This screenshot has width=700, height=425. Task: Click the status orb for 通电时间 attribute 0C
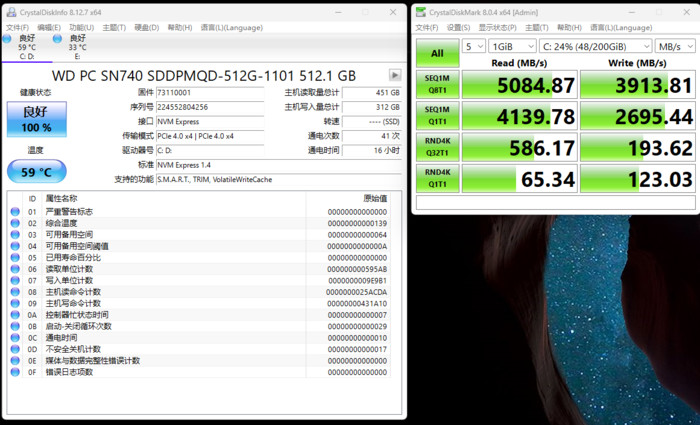[x=15, y=338]
